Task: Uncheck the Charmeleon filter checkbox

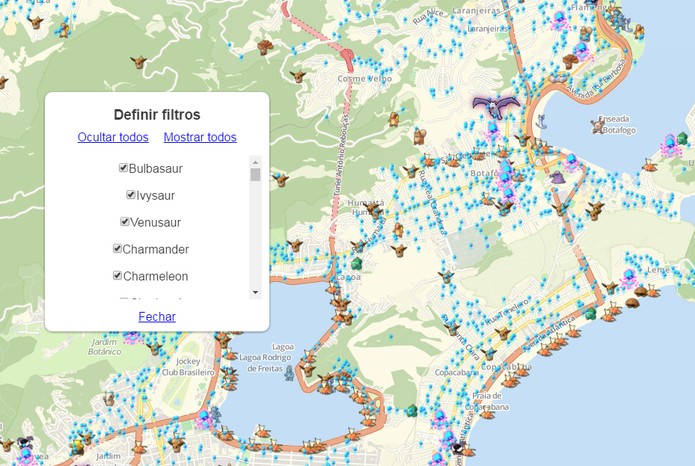Action: 117,276
